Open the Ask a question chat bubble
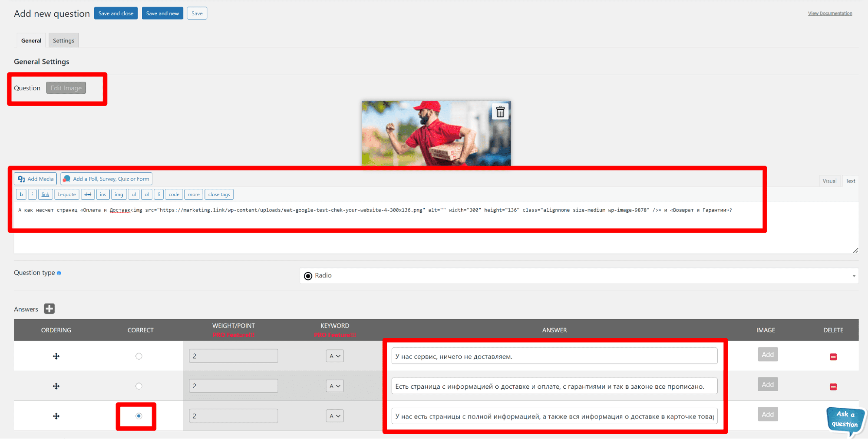Screen dimensions: 868x439 pyautogui.click(x=845, y=419)
